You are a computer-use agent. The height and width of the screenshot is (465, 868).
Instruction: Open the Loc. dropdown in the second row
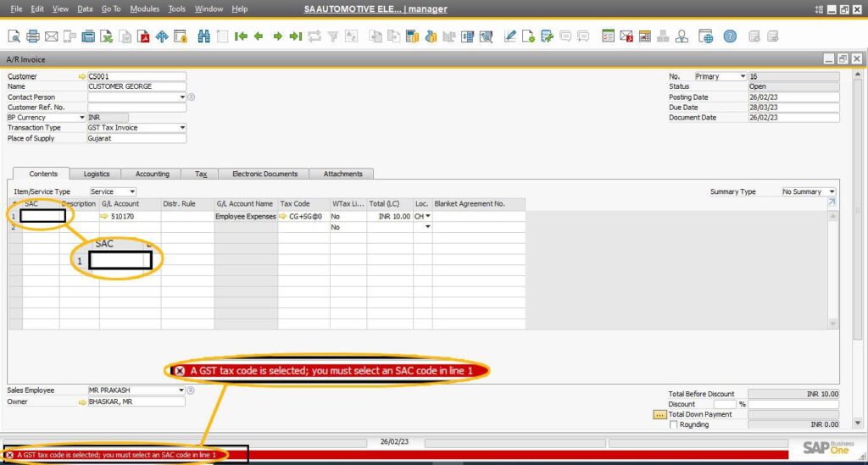tap(427, 227)
